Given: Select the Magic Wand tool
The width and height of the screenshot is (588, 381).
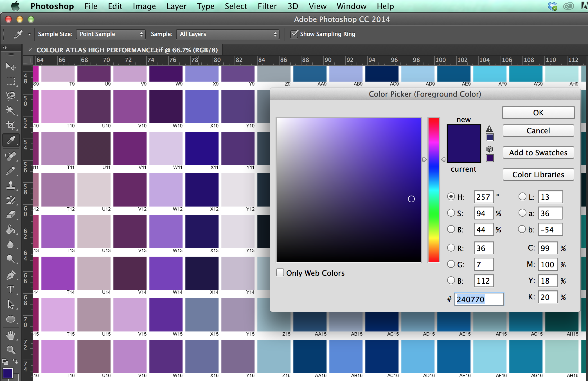Looking at the screenshot, I should tap(11, 111).
